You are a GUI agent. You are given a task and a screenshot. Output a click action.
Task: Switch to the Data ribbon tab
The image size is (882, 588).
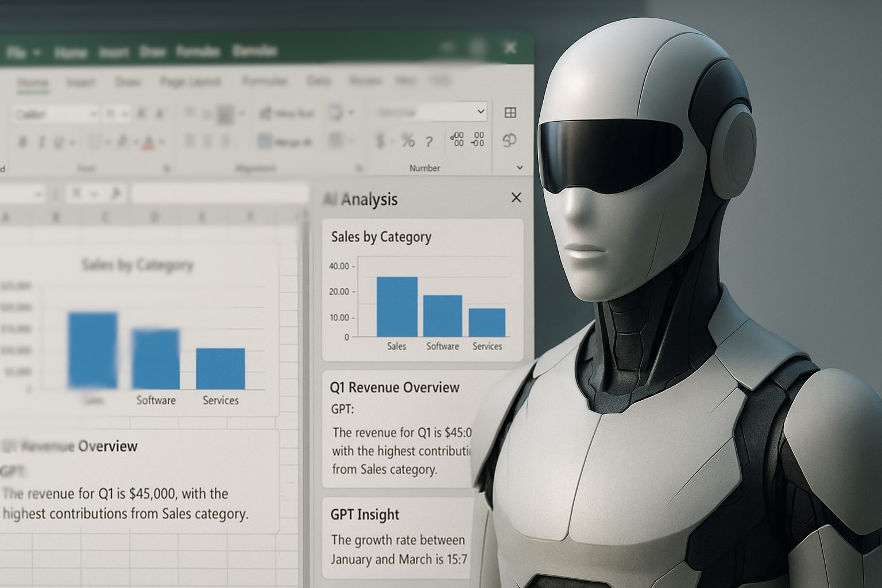pyautogui.click(x=319, y=81)
